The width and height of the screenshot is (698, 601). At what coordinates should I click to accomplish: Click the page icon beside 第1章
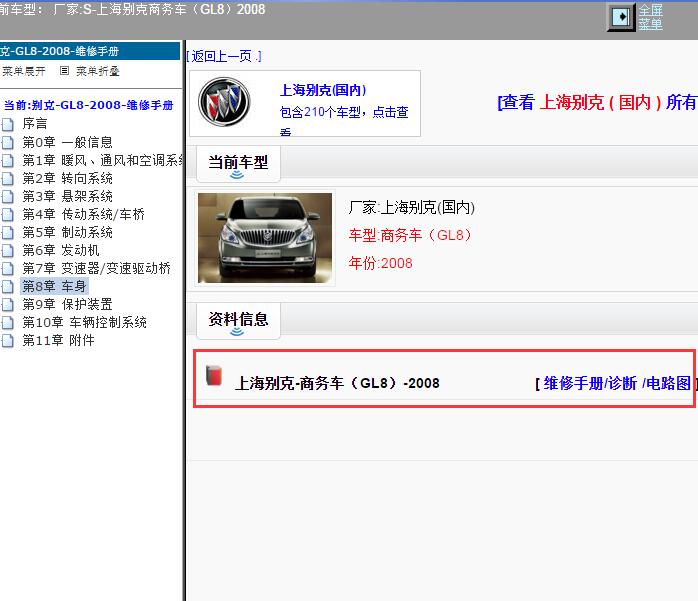pos(8,160)
